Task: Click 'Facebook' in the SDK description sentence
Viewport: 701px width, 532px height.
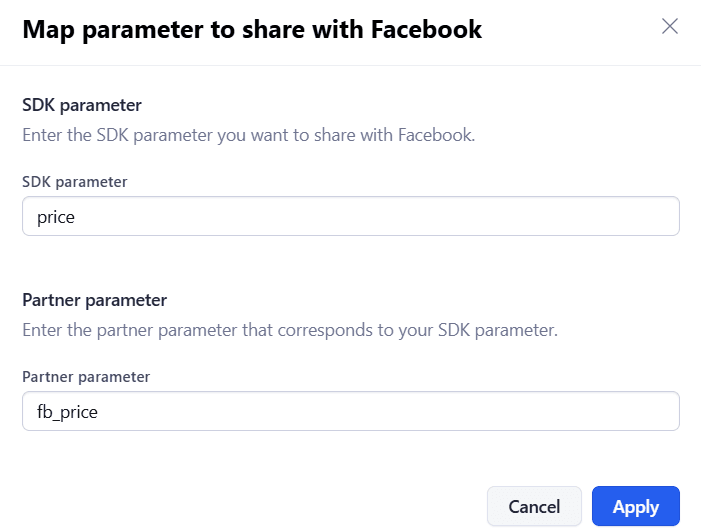Action: point(437,135)
